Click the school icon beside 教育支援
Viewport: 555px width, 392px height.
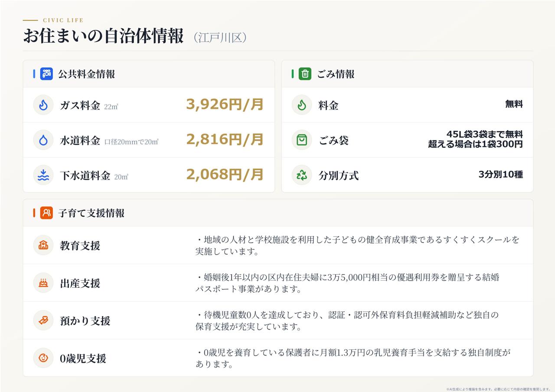tap(43, 245)
